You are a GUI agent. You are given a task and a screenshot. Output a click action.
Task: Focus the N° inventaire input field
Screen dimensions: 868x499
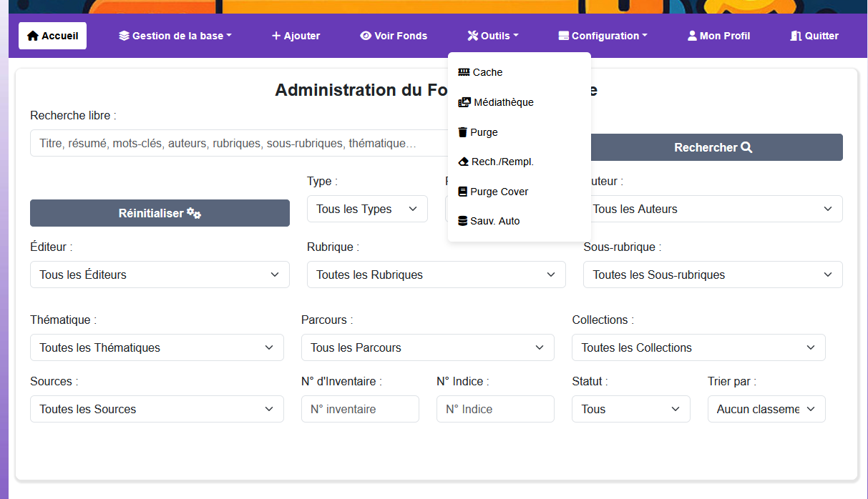(x=360, y=409)
